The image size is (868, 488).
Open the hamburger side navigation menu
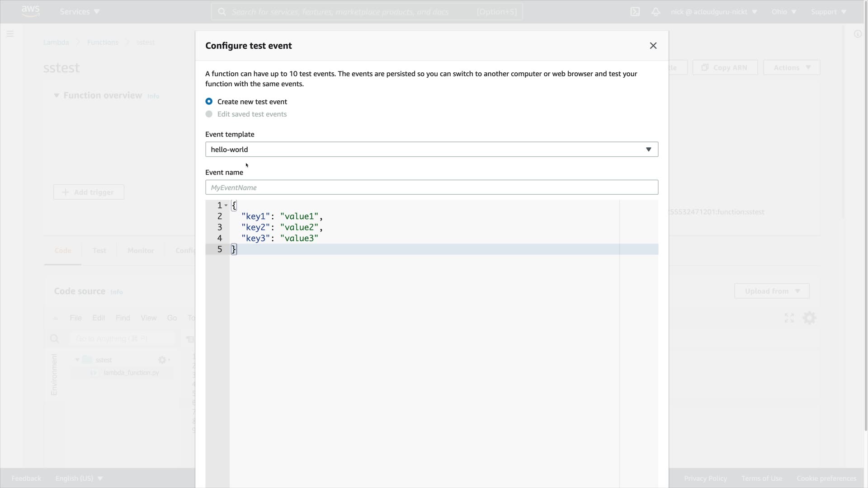click(x=10, y=34)
